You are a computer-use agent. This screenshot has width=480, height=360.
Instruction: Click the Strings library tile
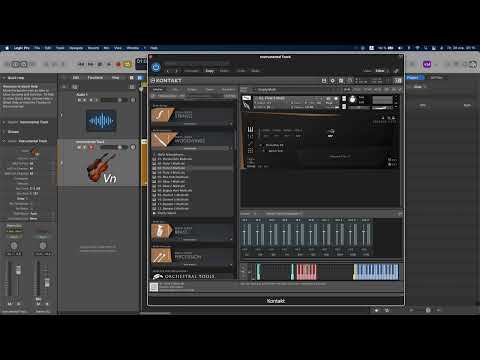(x=192, y=115)
